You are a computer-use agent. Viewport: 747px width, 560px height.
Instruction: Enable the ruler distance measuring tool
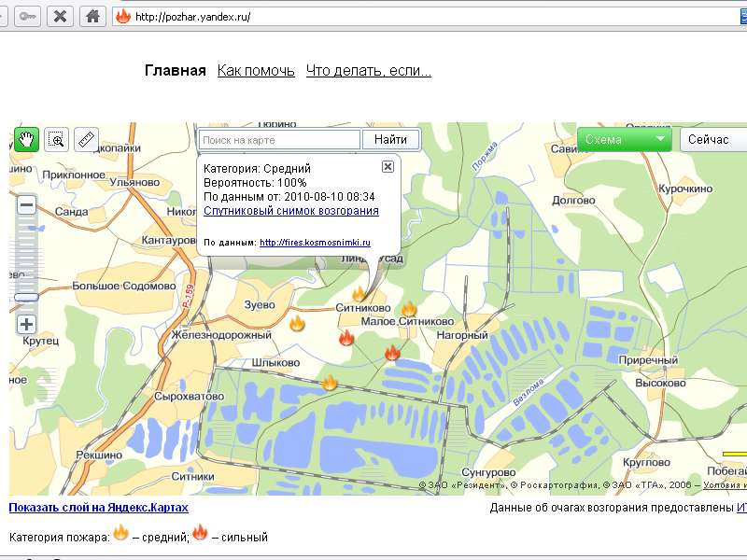coord(86,140)
